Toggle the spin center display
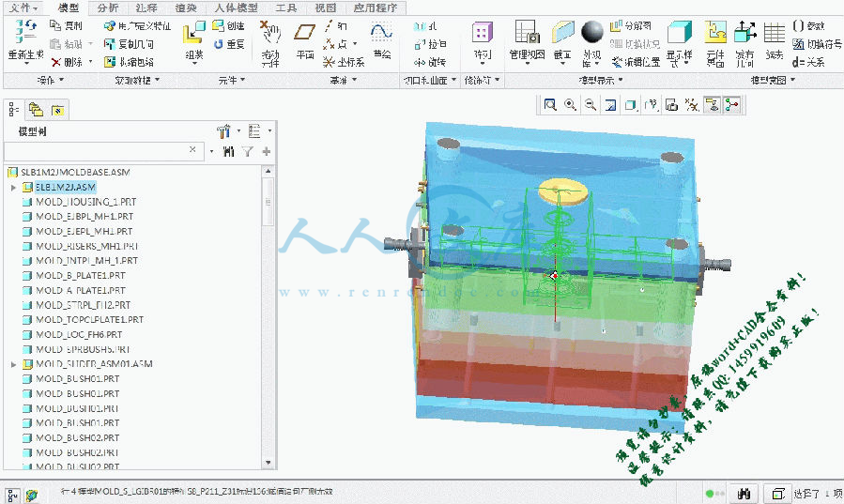 731,105
